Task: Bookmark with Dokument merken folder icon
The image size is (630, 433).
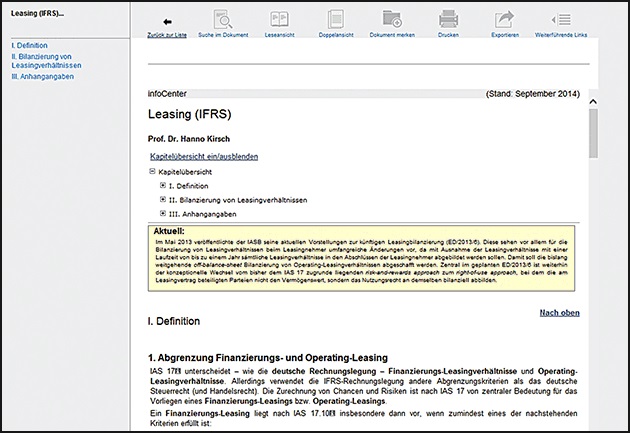Action: point(392,20)
